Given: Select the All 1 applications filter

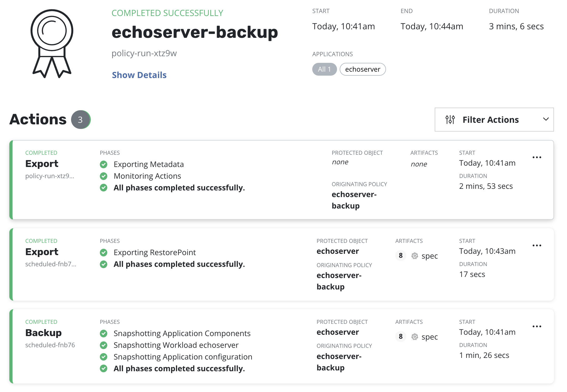Looking at the screenshot, I should pos(324,69).
